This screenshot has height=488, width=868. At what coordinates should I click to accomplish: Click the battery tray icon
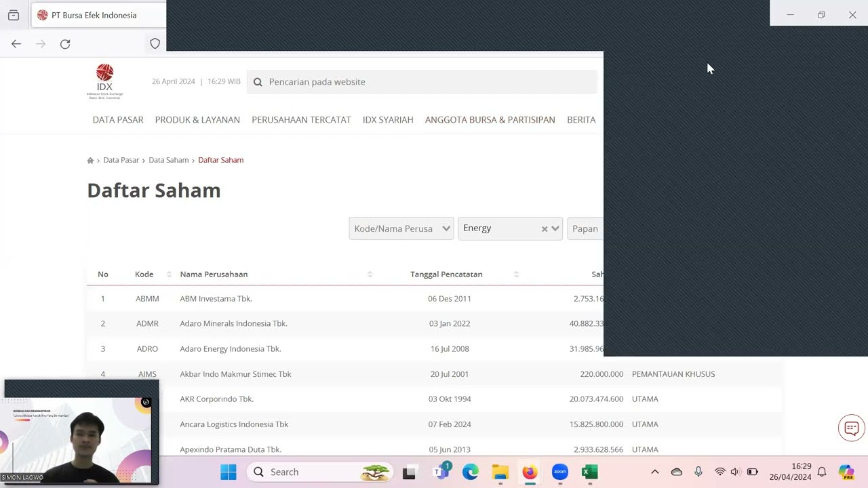pos(753,472)
